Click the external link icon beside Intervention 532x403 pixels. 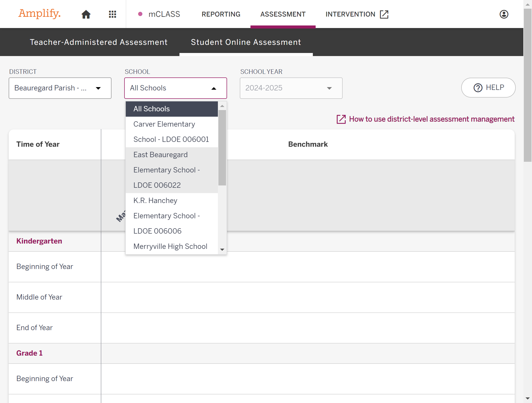(x=384, y=14)
